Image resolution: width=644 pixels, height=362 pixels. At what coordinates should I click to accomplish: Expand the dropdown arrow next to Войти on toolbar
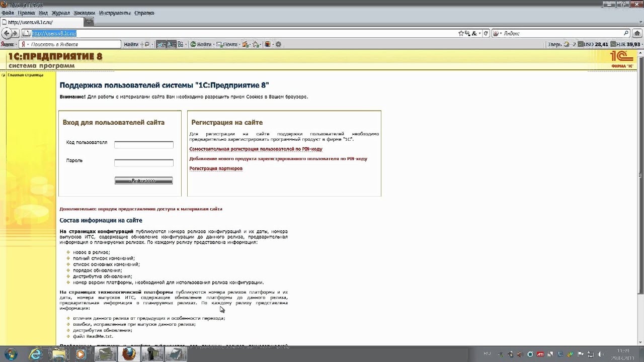pyautogui.click(x=214, y=44)
